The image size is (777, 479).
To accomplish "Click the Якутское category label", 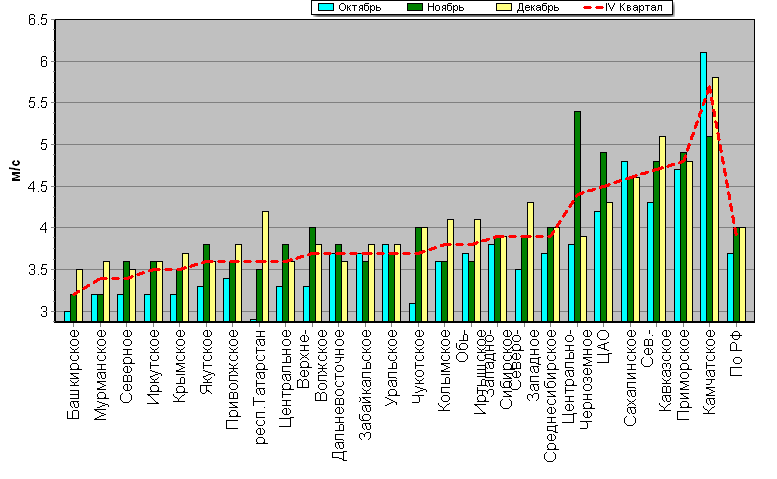I will coord(206,362).
